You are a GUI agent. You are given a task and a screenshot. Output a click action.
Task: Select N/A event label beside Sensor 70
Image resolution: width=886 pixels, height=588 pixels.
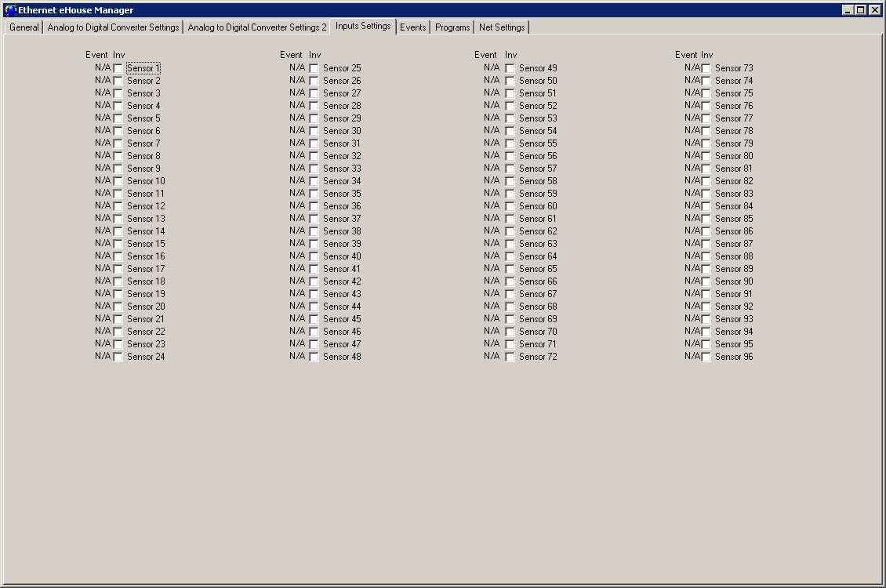pos(492,330)
